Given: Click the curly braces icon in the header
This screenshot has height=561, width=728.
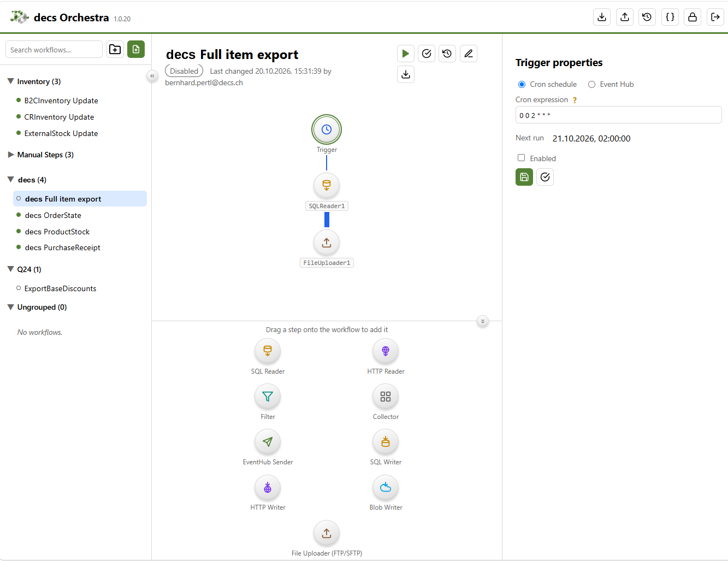Looking at the screenshot, I should [x=670, y=17].
